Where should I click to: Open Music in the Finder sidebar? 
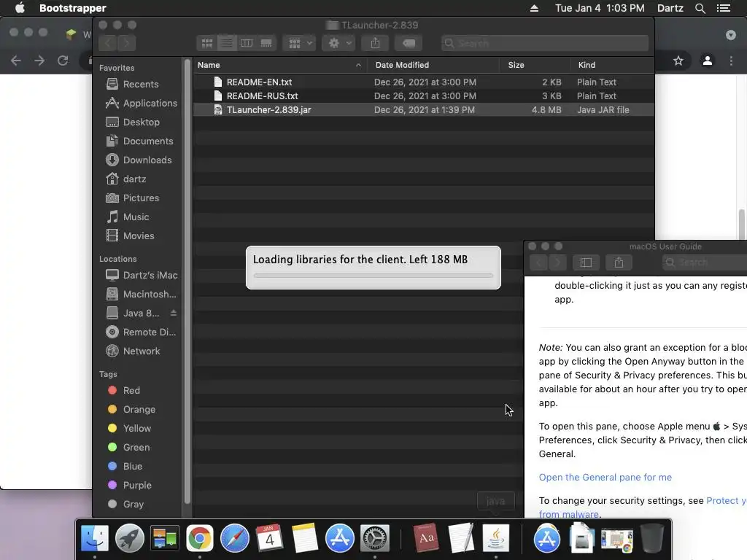tap(127, 217)
